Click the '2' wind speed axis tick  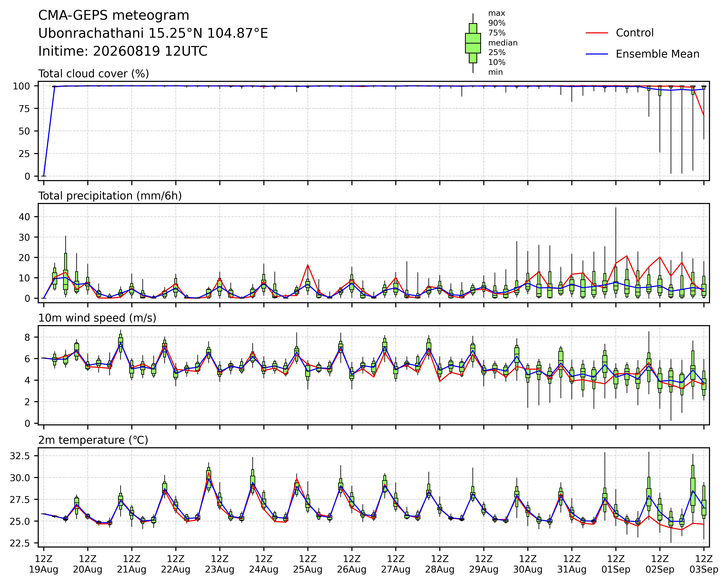click(27, 402)
